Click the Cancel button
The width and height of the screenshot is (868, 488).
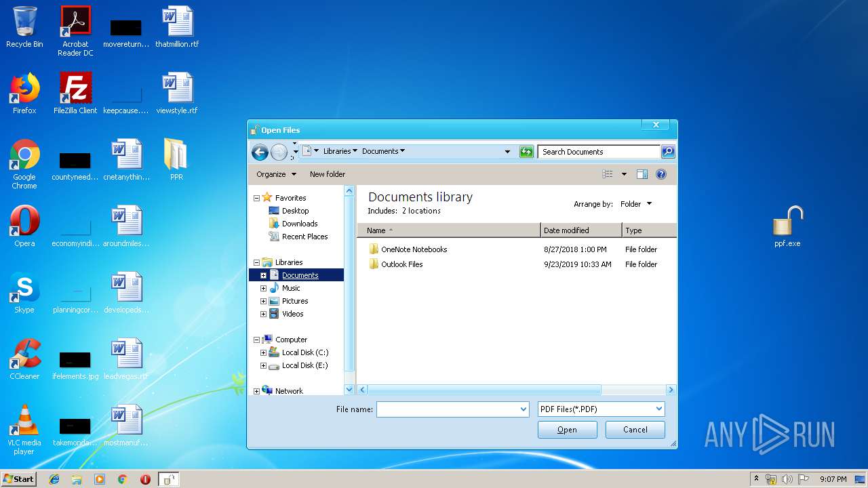635,430
